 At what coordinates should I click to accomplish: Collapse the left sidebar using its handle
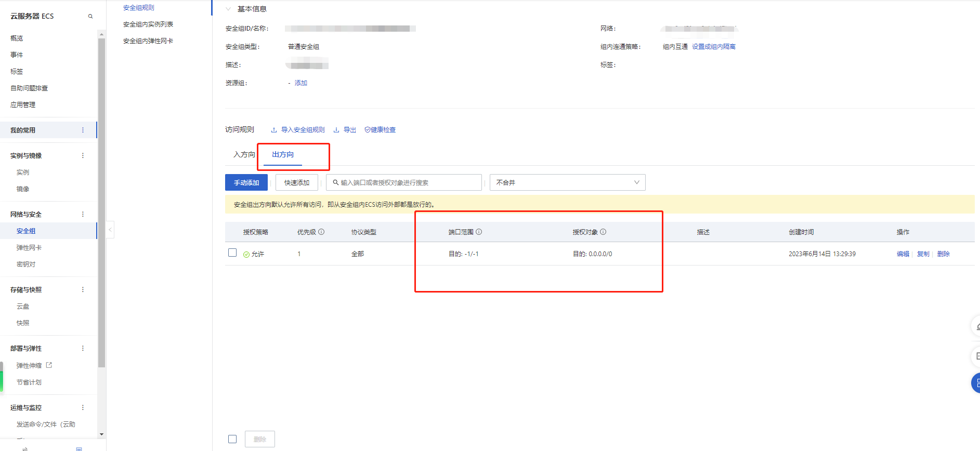[110, 230]
